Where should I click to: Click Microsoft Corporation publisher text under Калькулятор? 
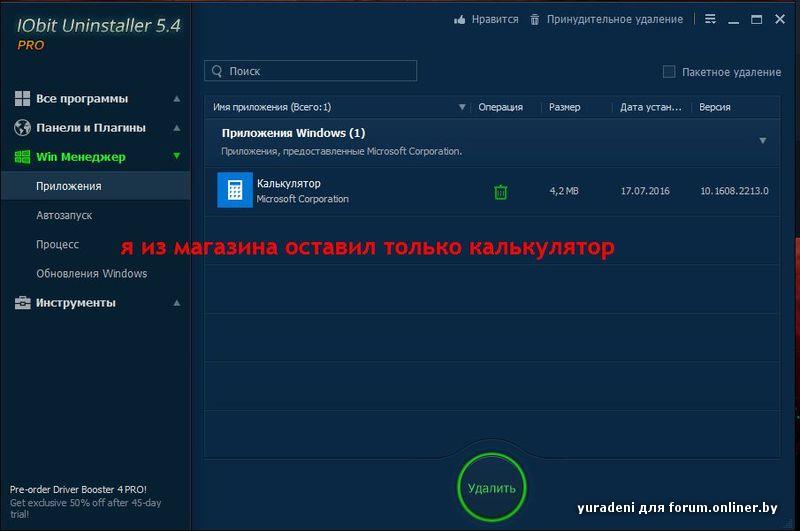tap(303, 199)
